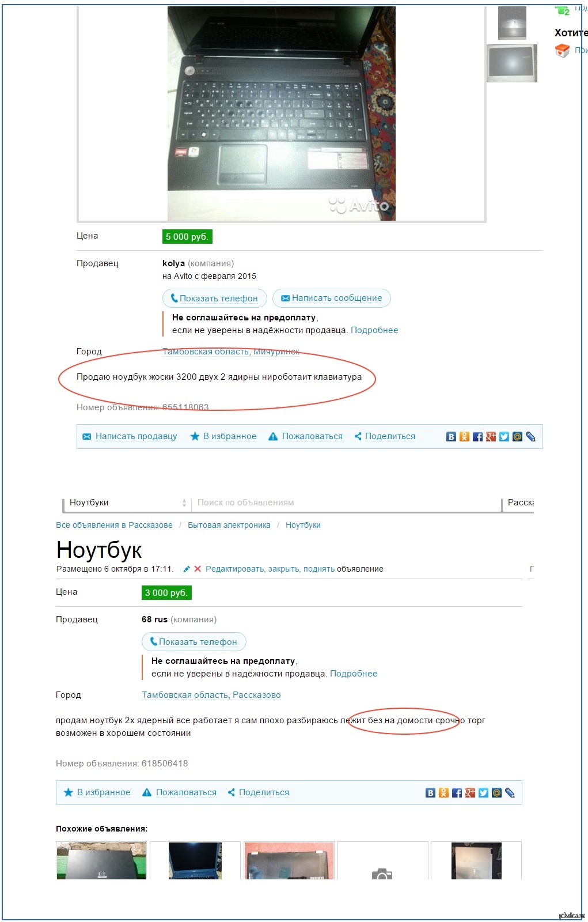Click Написать сообщение button
The width and height of the screenshot is (588, 922).
tap(331, 298)
